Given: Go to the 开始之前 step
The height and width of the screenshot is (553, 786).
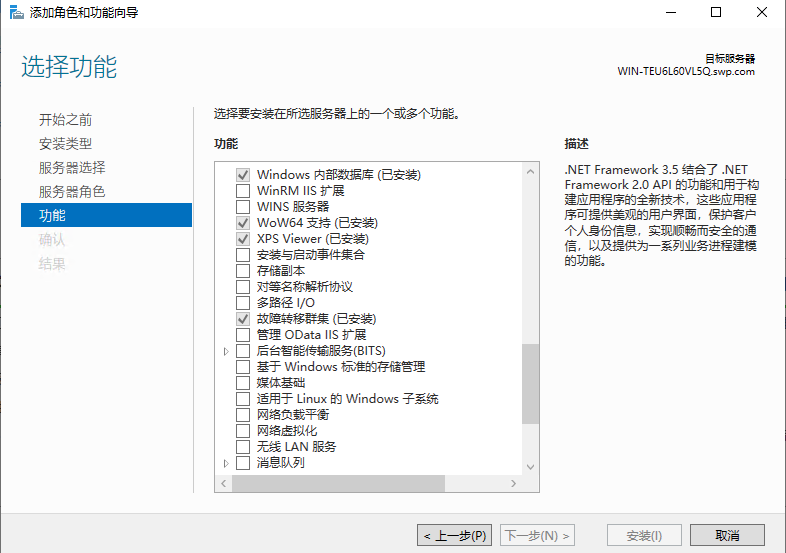Looking at the screenshot, I should [66, 120].
